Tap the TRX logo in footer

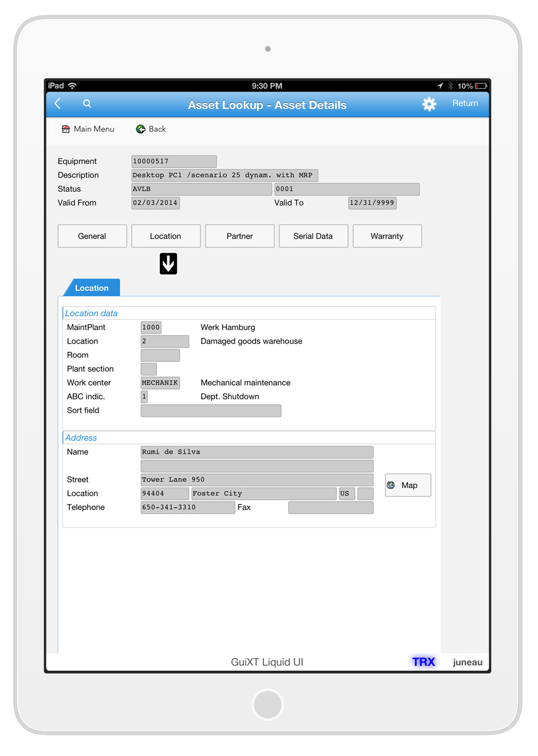pos(423,662)
